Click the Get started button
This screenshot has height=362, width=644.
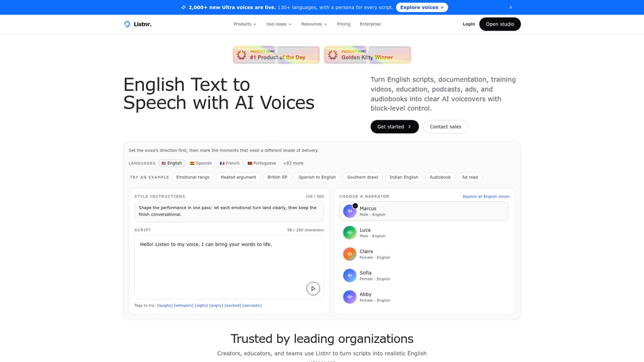(x=394, y=127)
